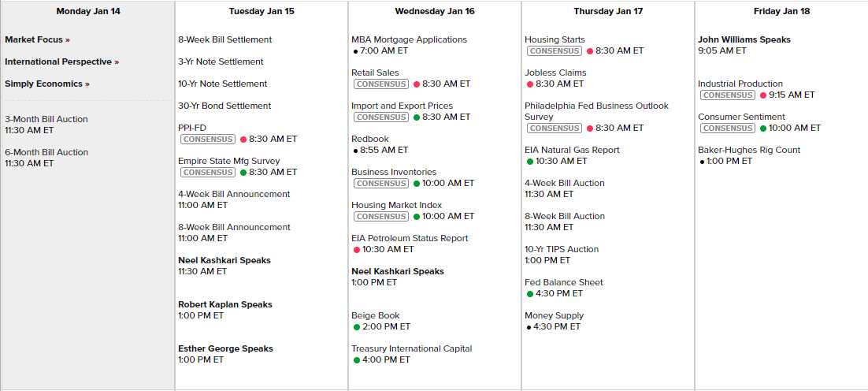Select the Wednesday Jan 16 column header

point(434,11)
